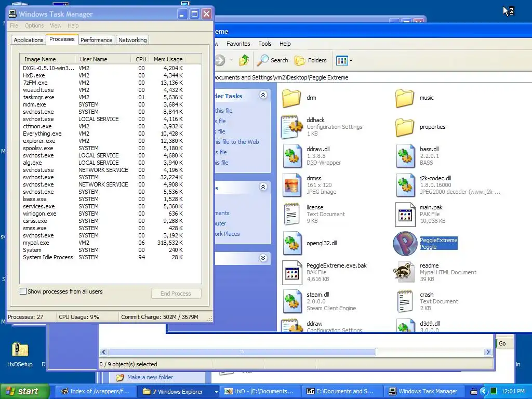
Task: Click the keyboard icon in system tray
Action: click(474, 392)
